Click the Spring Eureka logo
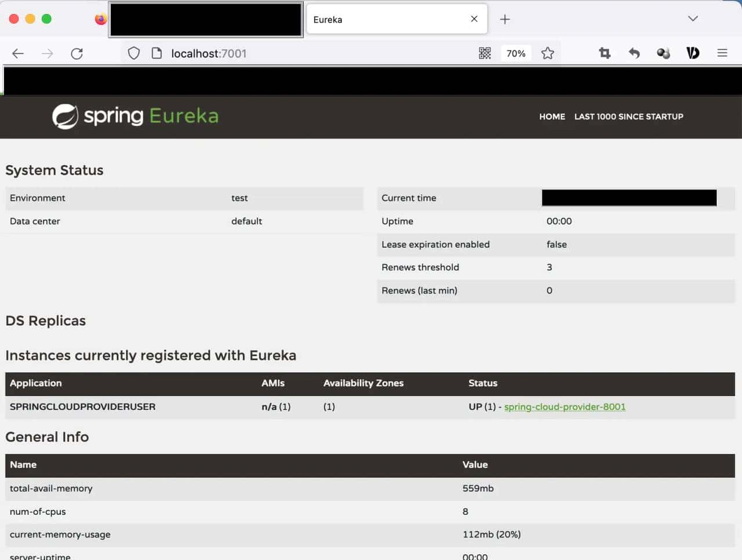 134,116
